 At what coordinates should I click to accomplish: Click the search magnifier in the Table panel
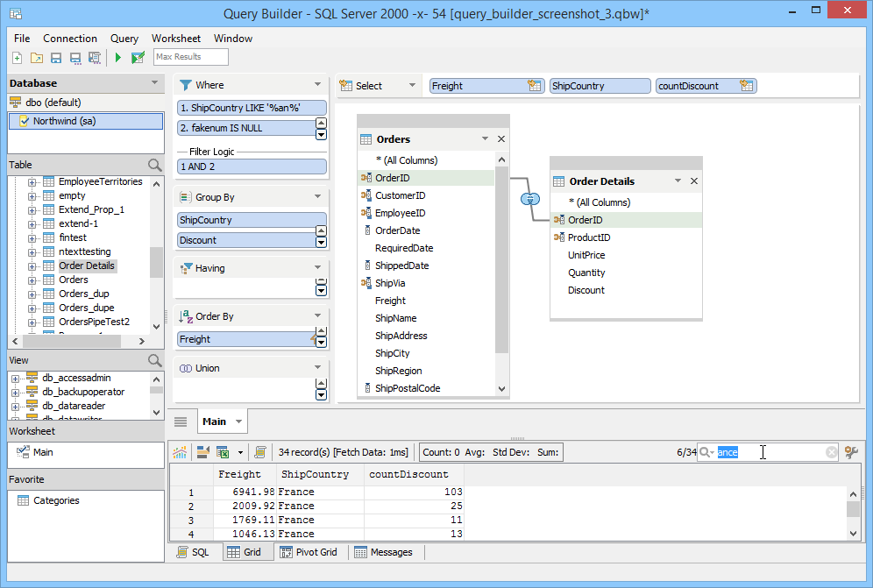154,165
